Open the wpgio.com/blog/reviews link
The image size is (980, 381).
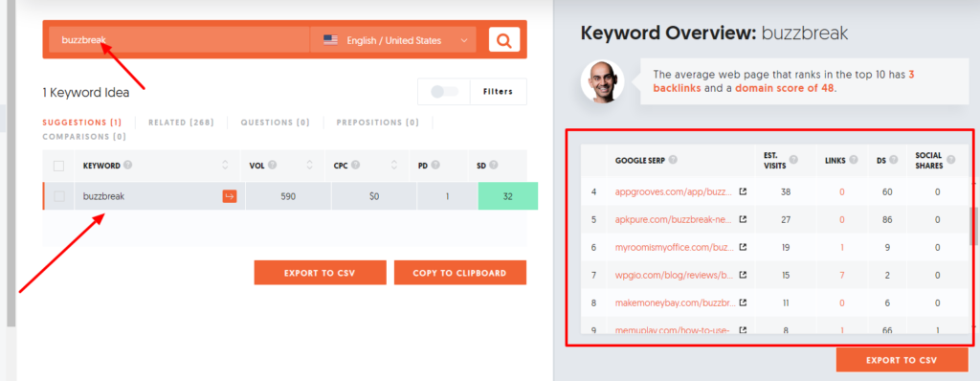[674, 275]
